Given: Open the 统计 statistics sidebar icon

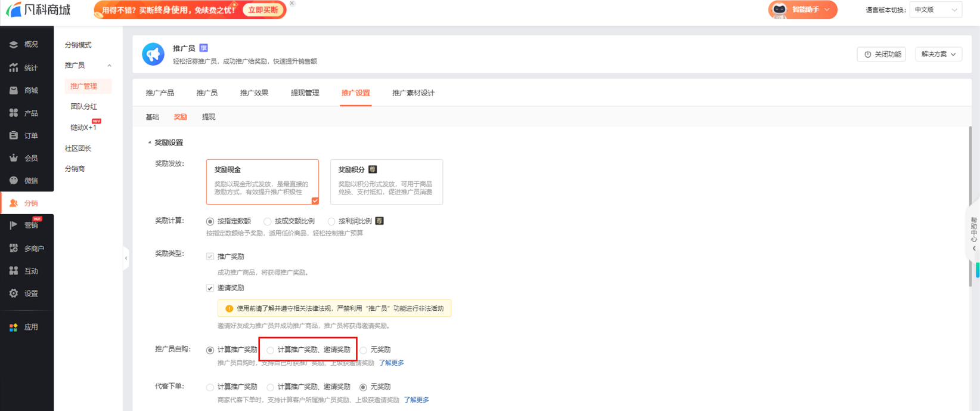Looking at the screenshot, I should coord(13,67).
